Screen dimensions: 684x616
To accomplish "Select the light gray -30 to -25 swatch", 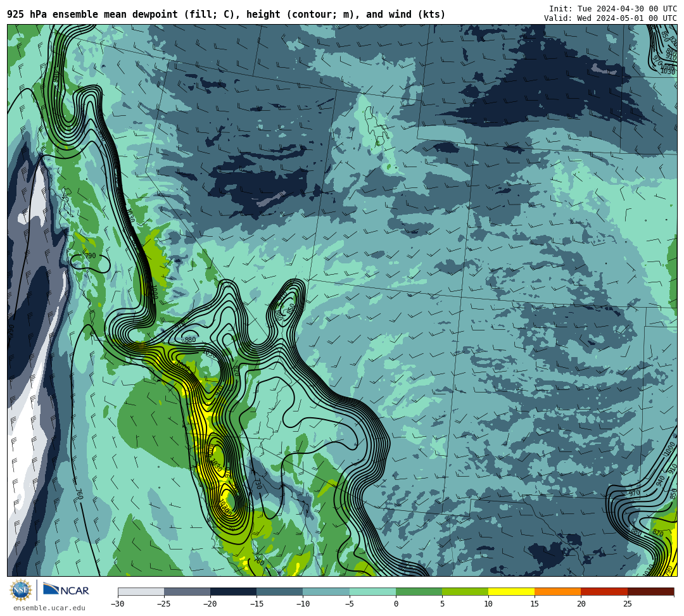I will coord(141,591).
